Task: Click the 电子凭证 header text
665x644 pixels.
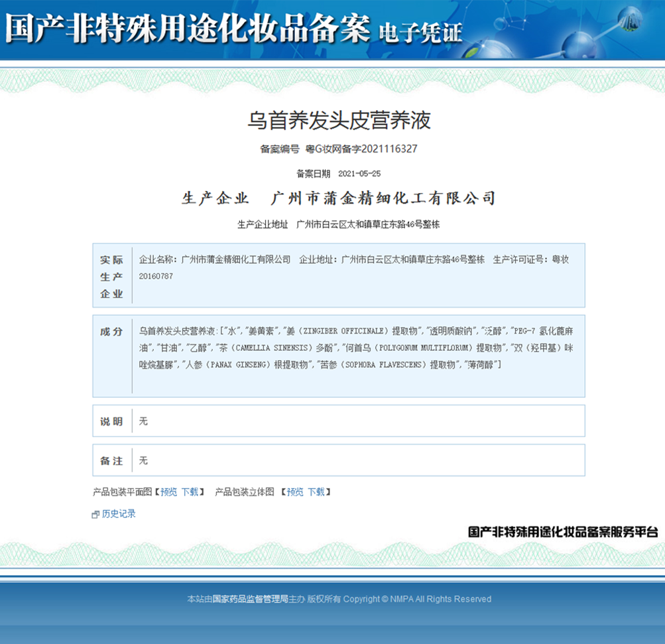Action: pos(420,32)
